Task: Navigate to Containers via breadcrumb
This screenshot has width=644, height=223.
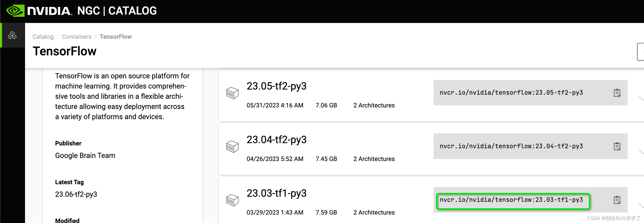Action: pos(77,36)
